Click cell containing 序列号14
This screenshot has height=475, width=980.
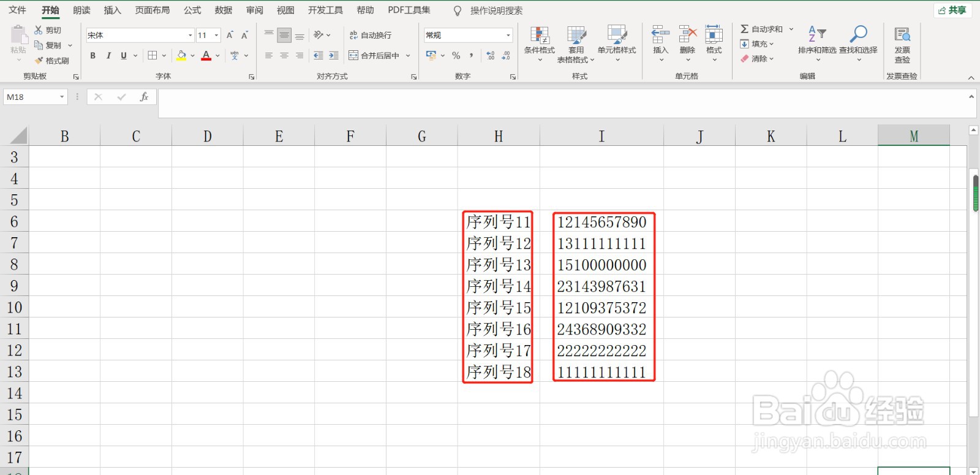[499, 286]
